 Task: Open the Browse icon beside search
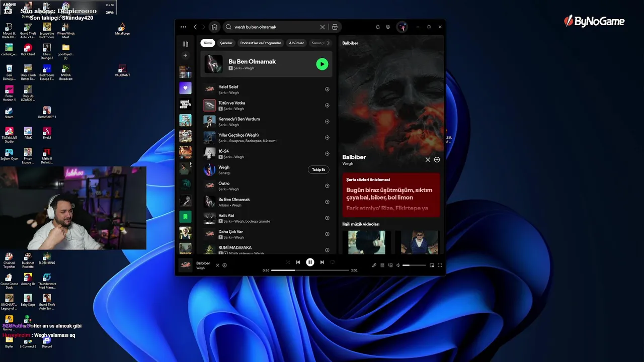[335, 27]
